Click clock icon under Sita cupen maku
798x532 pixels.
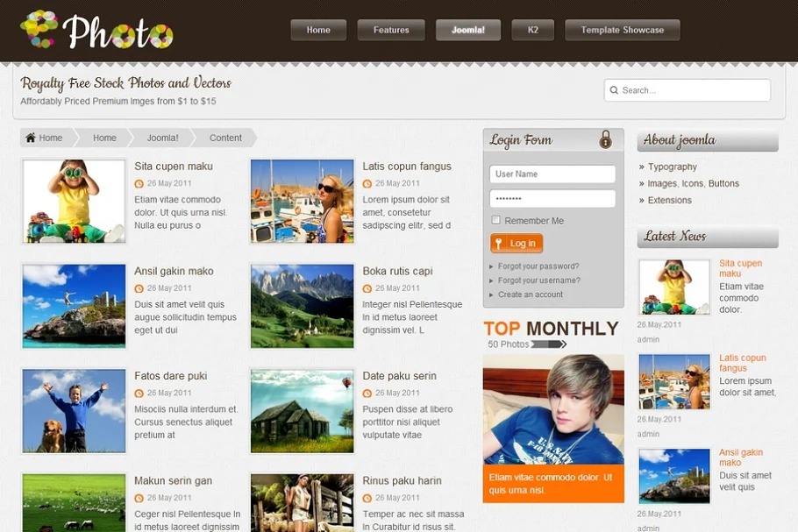tap(139, 184)
